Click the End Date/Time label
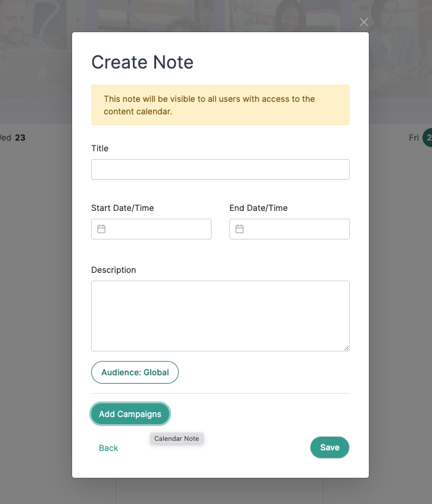This screenshot has width=432, height=504. 259,208
